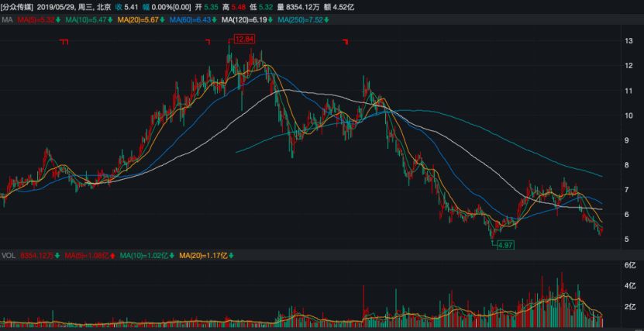This screenshot has width=644, height=331.
Task: Select the MA(250)=7.52 value
Action: (300, 19)
